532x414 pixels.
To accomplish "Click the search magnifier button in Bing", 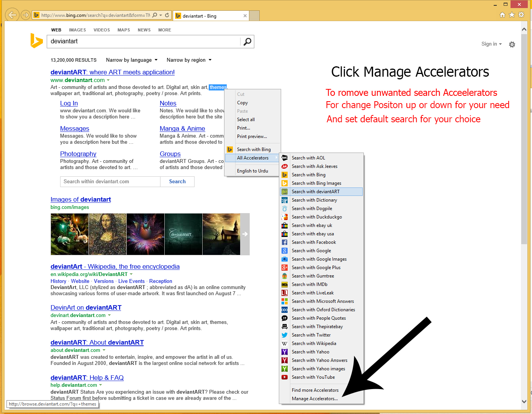I will pos(247,41).
